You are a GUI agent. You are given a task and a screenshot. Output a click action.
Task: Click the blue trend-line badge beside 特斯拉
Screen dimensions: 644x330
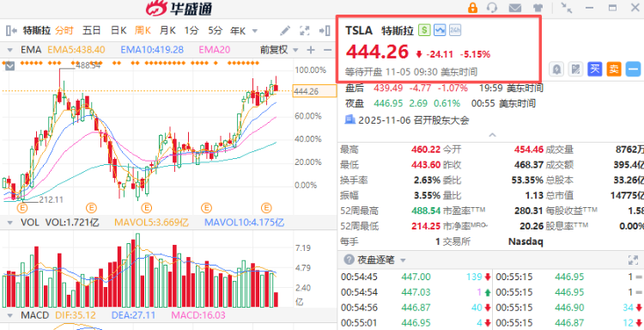[440, 30]
